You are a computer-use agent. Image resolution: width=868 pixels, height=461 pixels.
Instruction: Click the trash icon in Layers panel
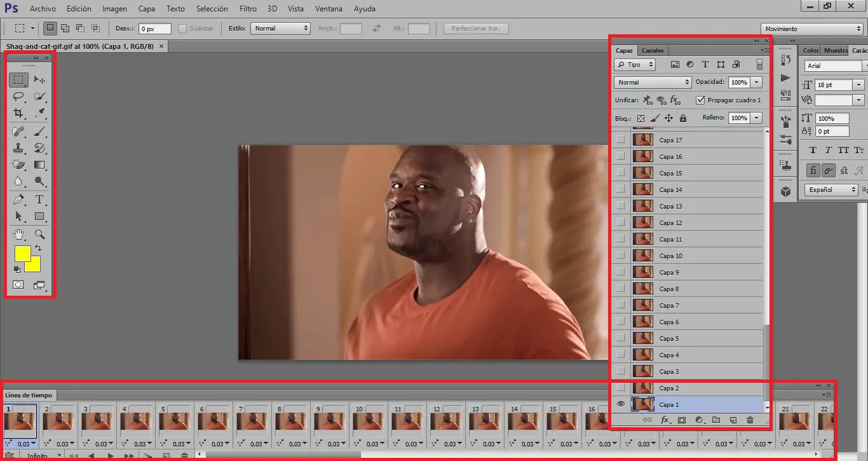(x=750, y=420)
